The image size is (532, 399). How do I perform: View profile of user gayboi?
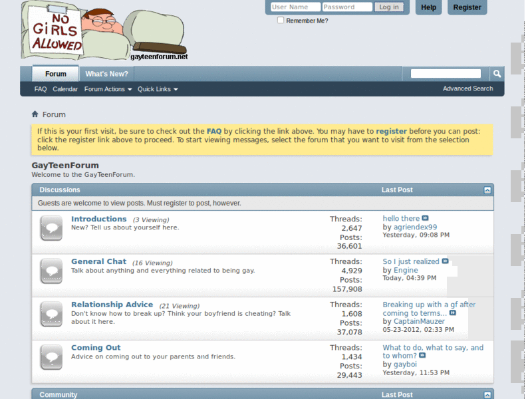[405, 364]
